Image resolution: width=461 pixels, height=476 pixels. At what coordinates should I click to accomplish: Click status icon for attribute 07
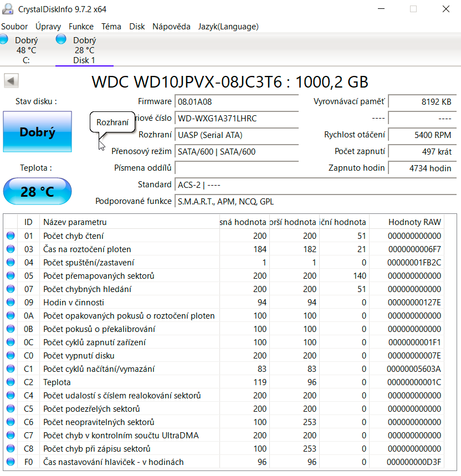pos(11,289)
